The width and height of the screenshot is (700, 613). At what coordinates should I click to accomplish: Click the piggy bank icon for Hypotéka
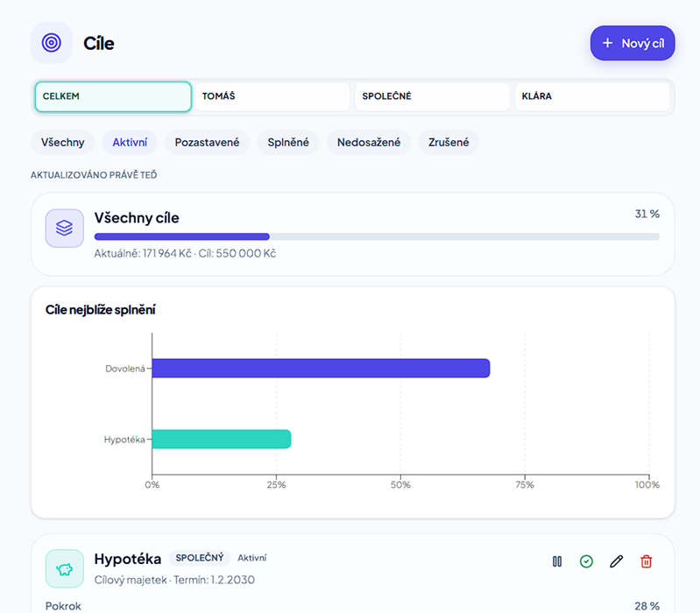click(64, 569)
